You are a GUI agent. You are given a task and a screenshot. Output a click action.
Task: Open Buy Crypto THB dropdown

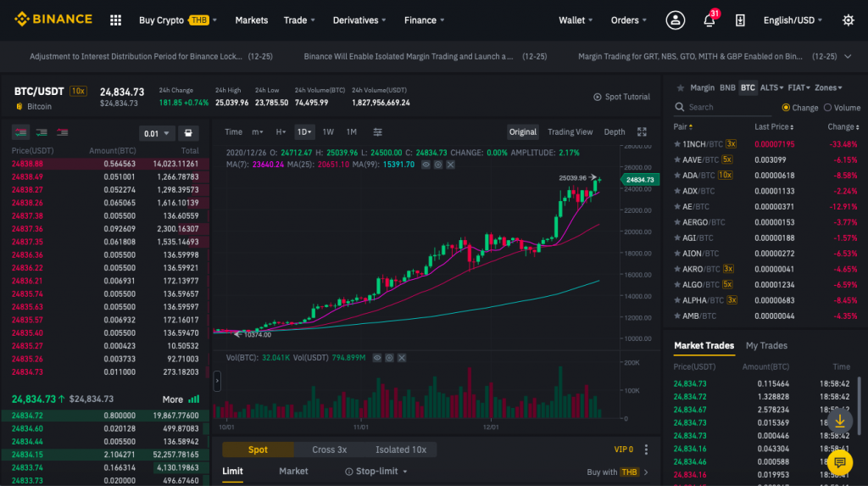(178, 20)
